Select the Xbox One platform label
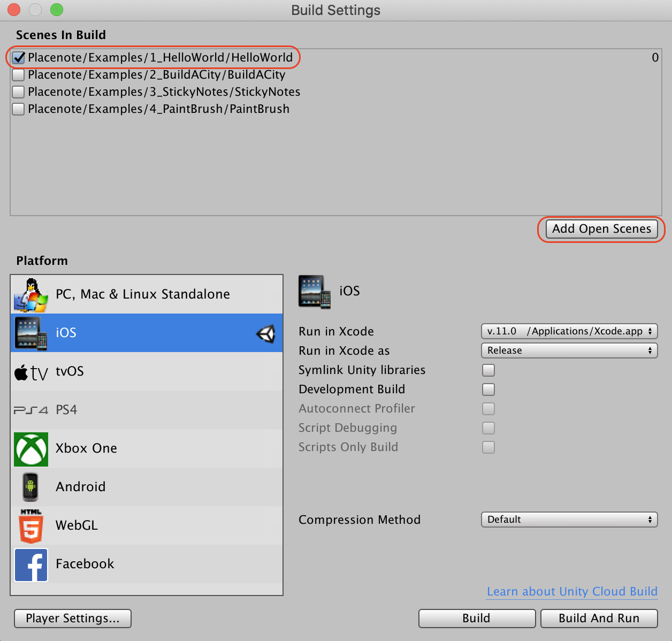The image size is (672, 641). coord(86,448)
